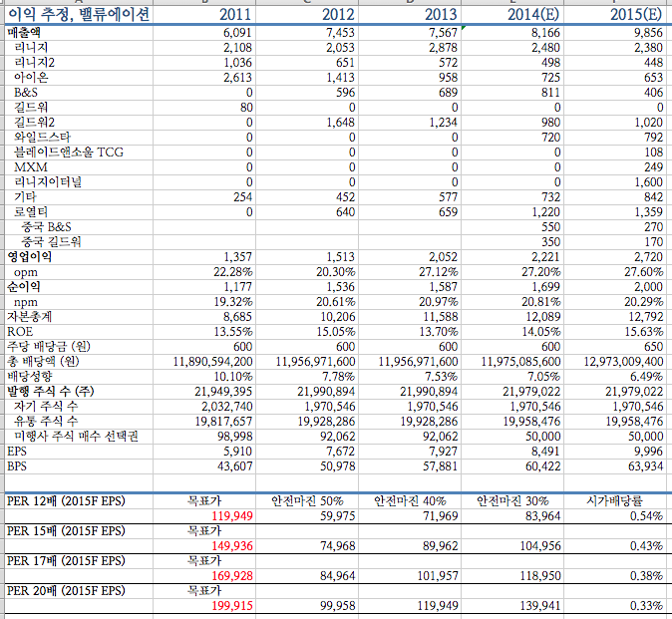Click the red target price 119,949
The image size is (672, 619).
tap(232, 516)
